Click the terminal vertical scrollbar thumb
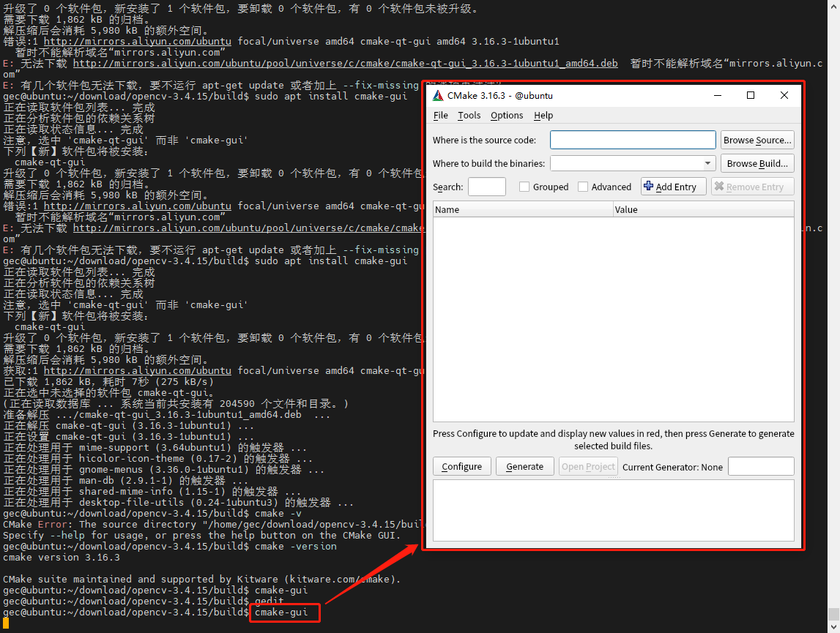840x633 pixels. pos(833,614)
